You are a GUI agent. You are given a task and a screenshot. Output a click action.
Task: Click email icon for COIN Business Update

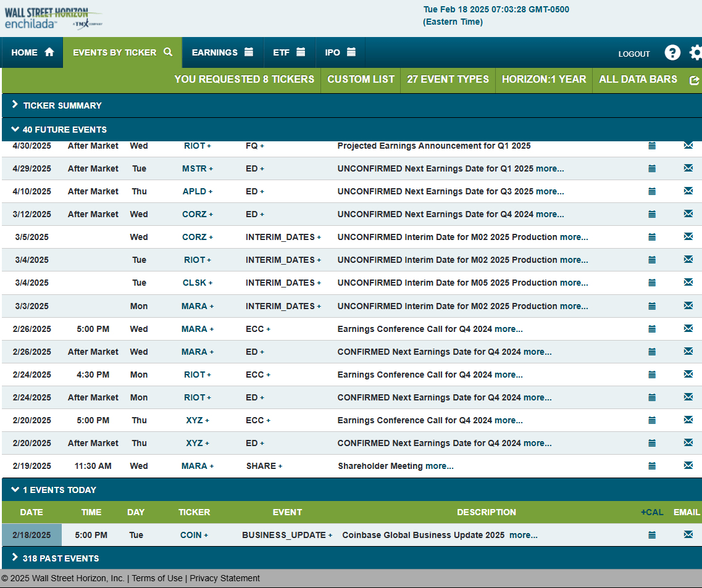click(688, 535)
